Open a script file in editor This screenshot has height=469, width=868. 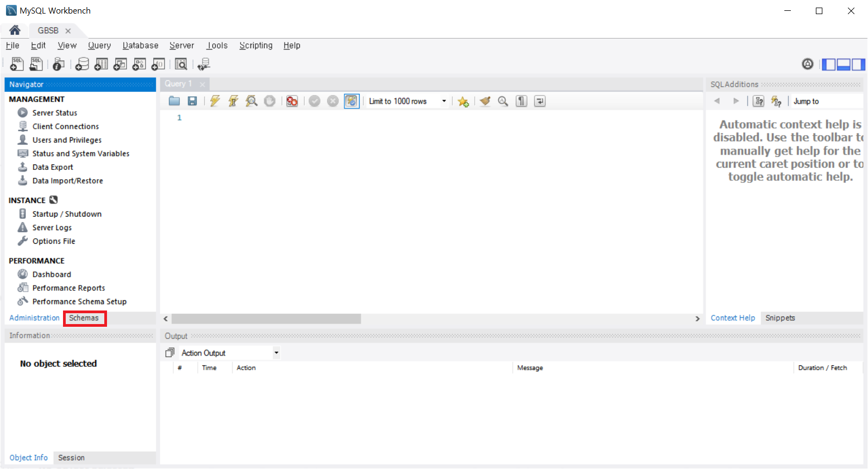pos(174,101)
